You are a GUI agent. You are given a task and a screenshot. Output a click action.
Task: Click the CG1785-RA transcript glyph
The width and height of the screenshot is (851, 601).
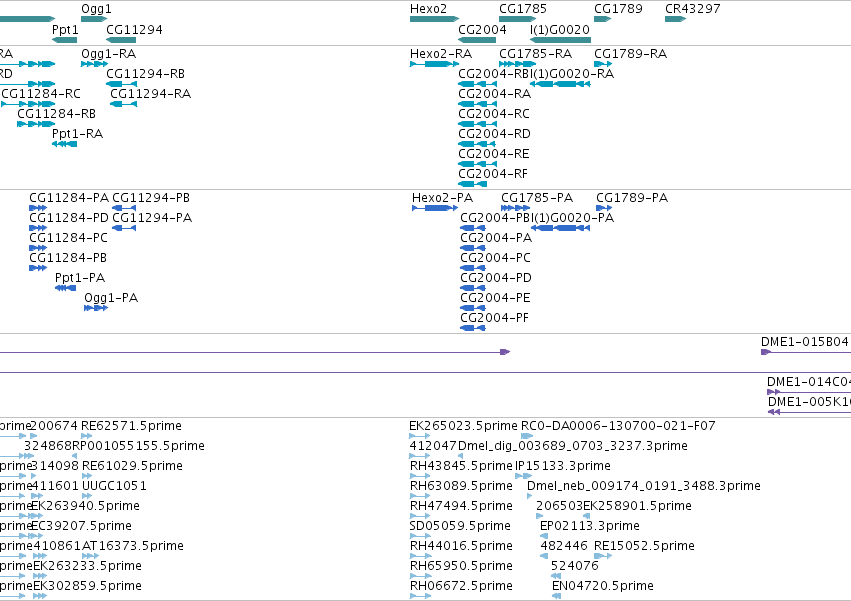coord(517,64)
